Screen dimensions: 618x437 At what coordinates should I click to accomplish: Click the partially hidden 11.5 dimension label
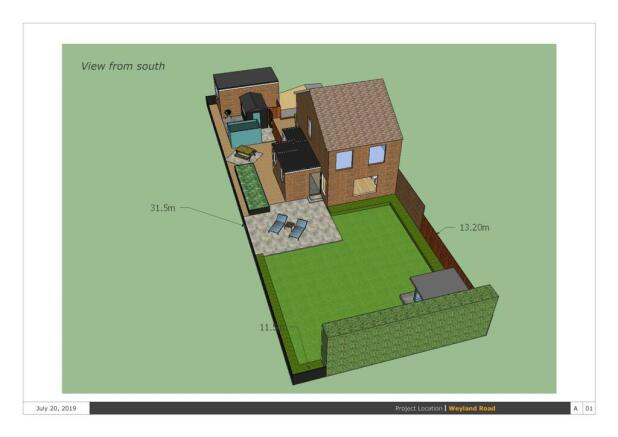click(x=269, y=327)
